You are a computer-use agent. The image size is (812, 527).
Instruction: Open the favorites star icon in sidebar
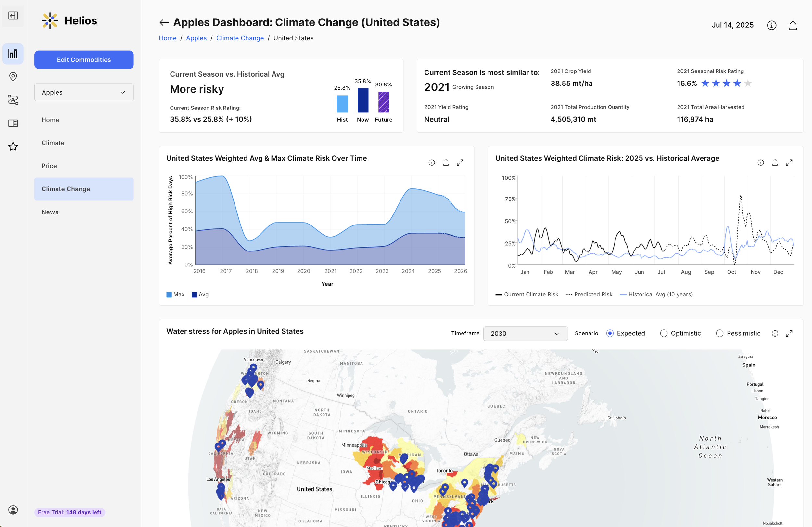[x=13, y=147]
